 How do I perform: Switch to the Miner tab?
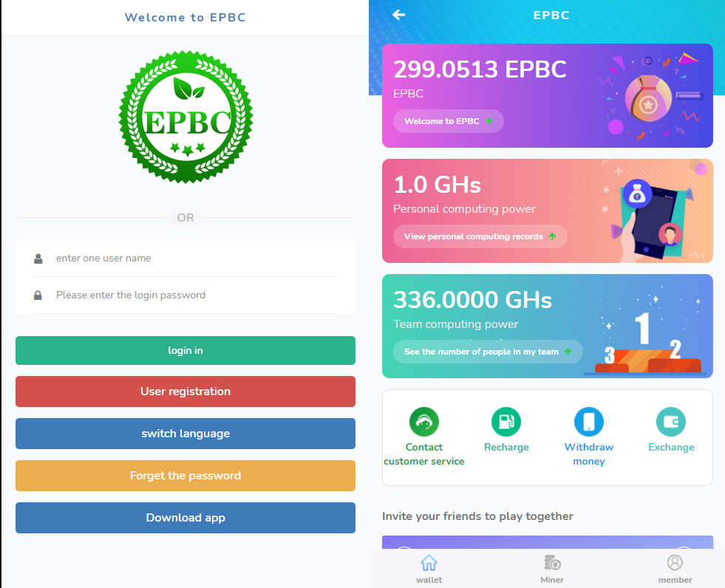click(x=551, y=569)
